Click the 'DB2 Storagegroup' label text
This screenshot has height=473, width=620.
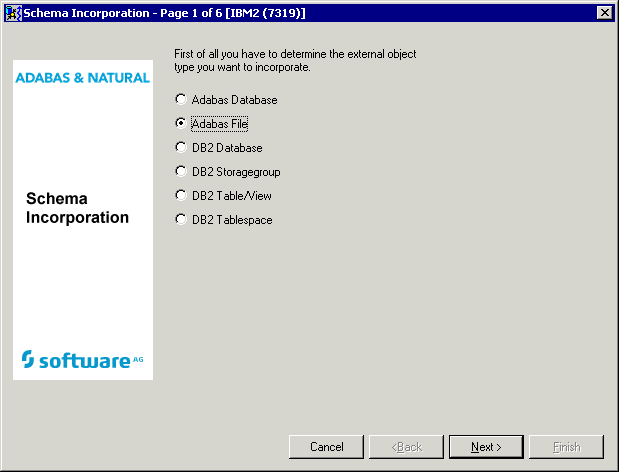235,172
